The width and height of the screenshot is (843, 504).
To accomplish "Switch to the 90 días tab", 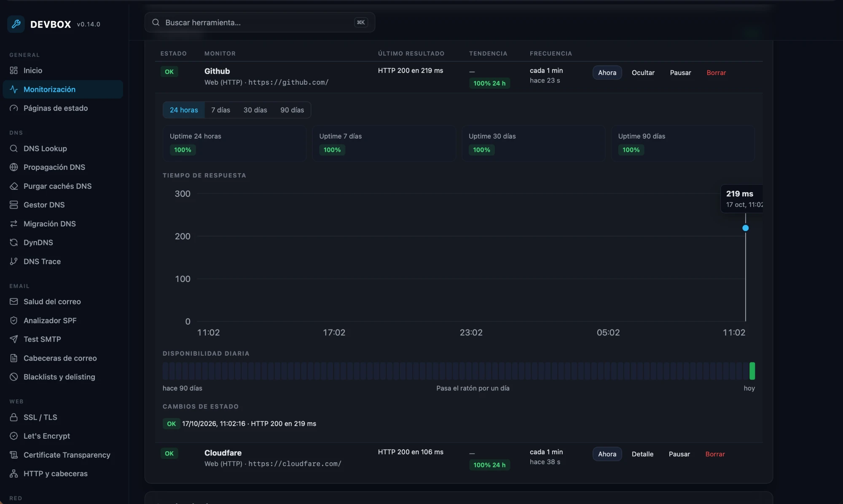I will 292,110.
